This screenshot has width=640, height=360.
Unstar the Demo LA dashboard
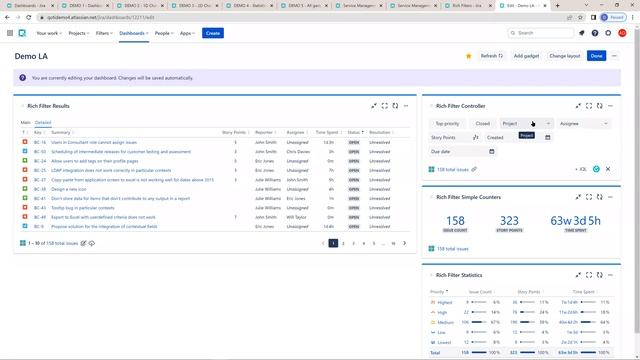coord(469,56)
